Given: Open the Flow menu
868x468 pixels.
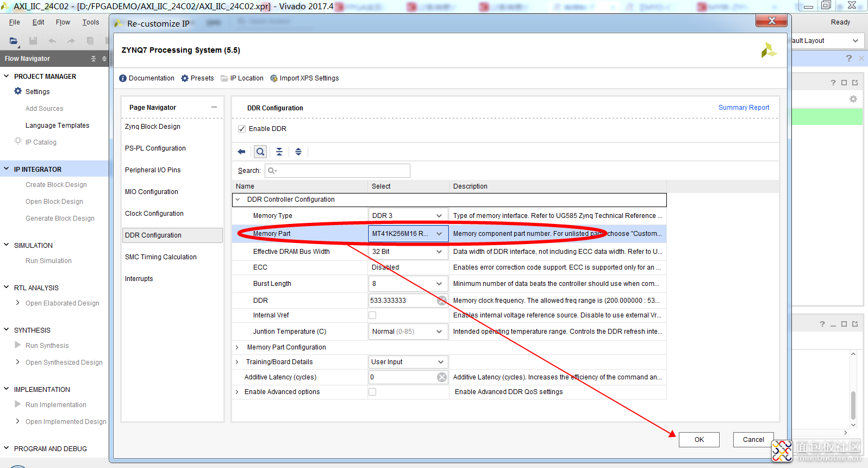Looking at the screenshot, I should click(x=63, y=22).
